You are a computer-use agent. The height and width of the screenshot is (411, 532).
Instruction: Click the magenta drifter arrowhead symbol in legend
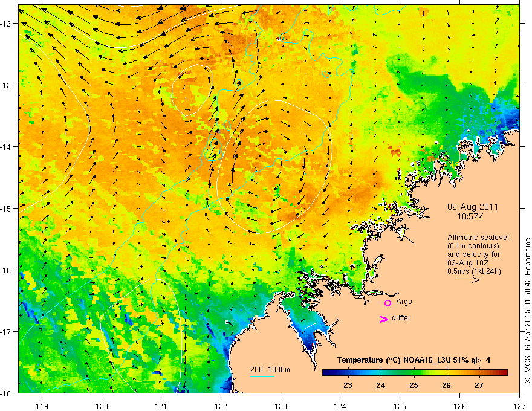coord(383,319)
